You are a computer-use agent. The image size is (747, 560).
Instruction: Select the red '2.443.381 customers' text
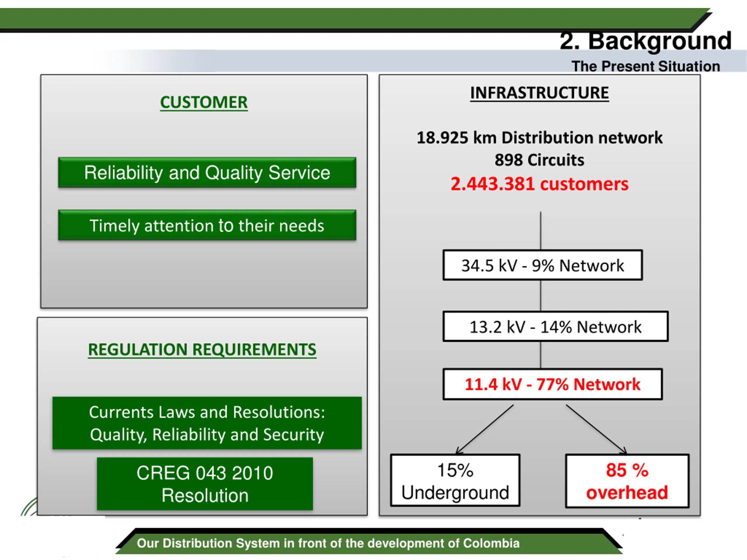click(539, 184)
